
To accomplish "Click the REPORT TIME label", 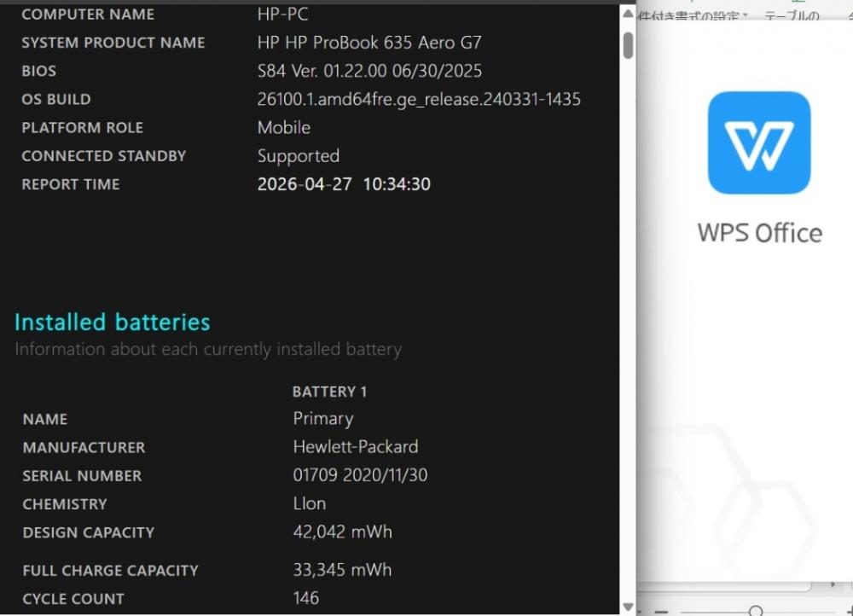I will pyautogui.click(x=71, y=184).
